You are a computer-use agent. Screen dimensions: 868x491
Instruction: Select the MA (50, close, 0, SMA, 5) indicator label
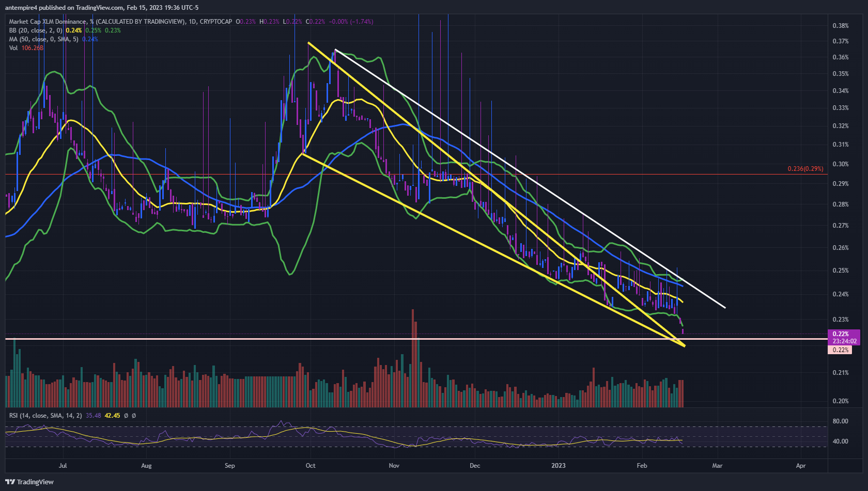coord(44,39)
